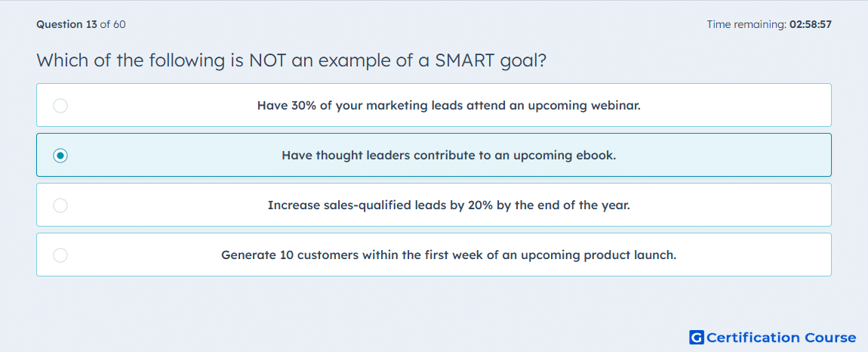Click the 'Certification Course' brand text

[x=781, y=337]
